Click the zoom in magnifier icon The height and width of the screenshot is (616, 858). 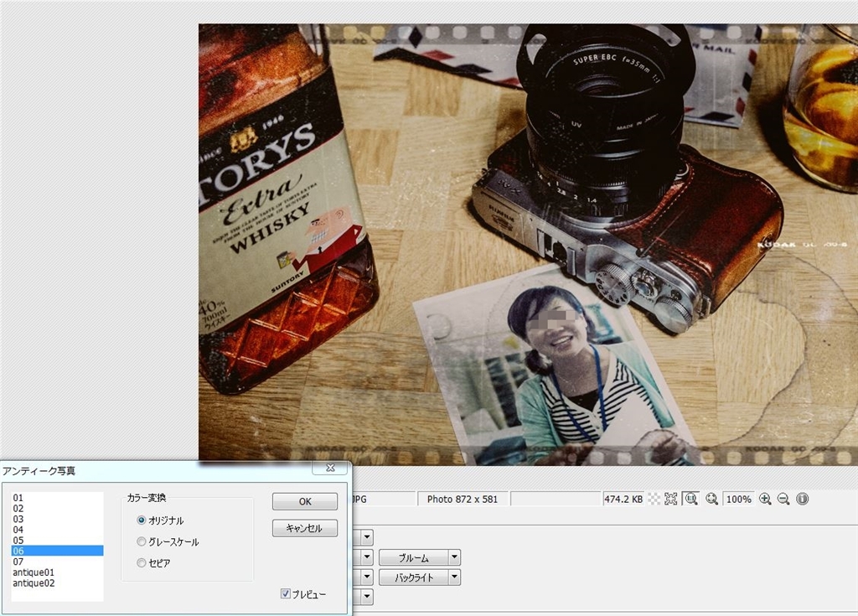(765, 499)
